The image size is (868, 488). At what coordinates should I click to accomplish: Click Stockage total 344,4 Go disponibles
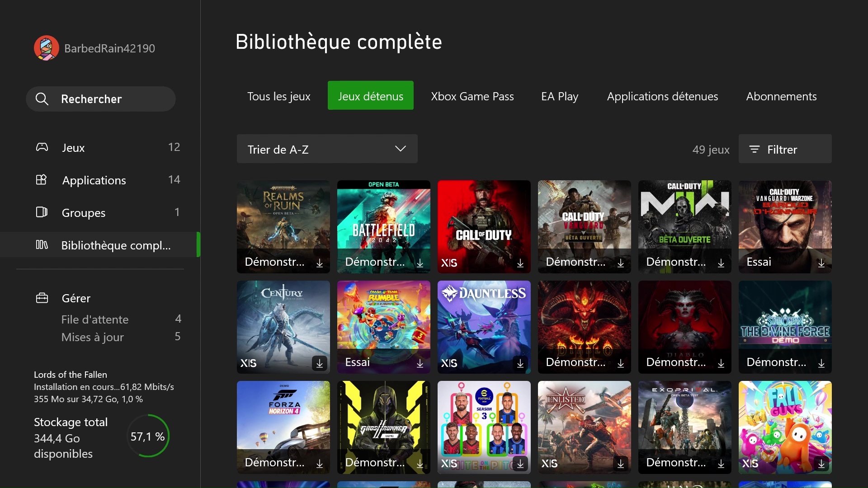pyautogui.click(x=71, y=438)
